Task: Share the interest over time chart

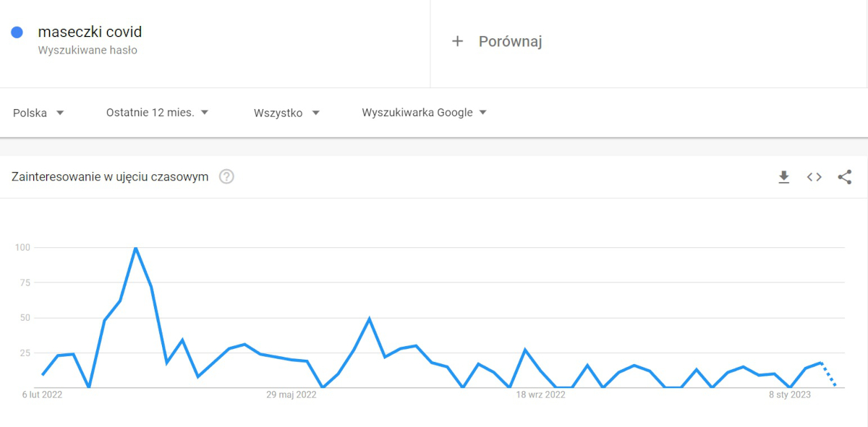Action: click(844, 177)
